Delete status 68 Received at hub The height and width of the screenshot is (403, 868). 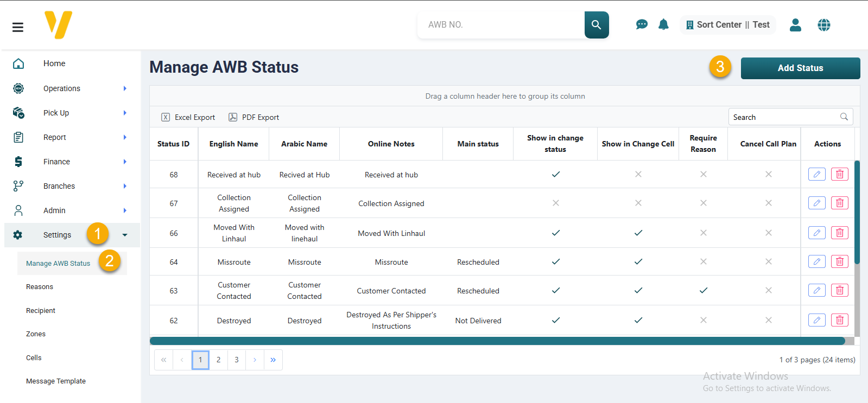pyautogui.click(x=840, y=174)
